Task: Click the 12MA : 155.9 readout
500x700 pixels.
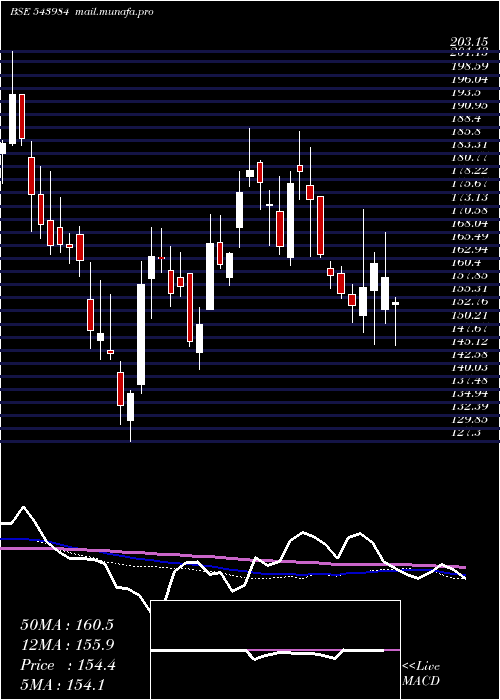Action: tap(67, 645)
